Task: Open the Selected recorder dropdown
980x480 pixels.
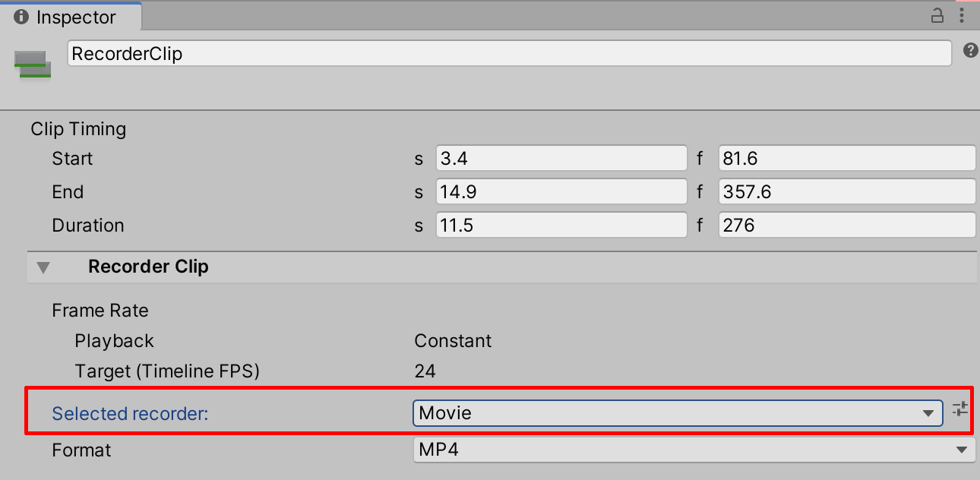Action: pyautogui.click(x=676, y=413)
